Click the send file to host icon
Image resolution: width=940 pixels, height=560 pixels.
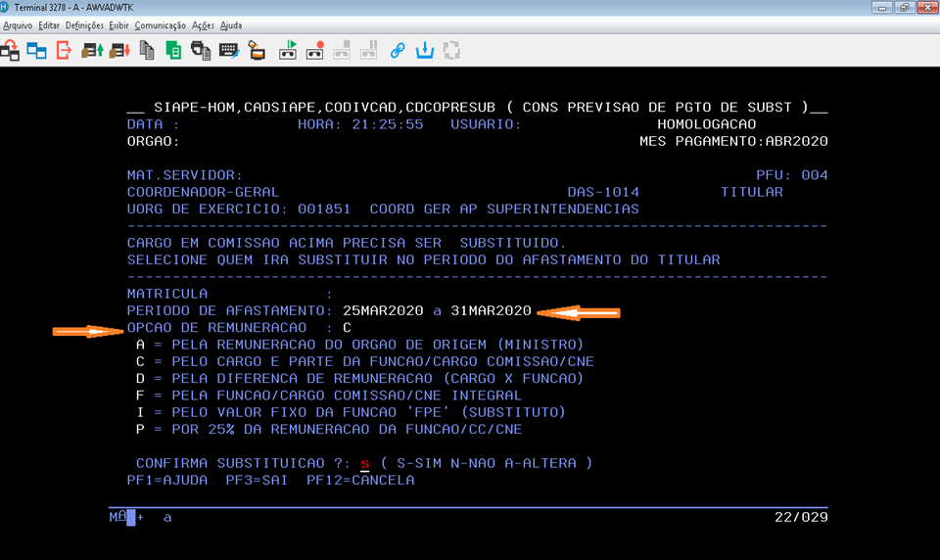click(x=92, y=49)
